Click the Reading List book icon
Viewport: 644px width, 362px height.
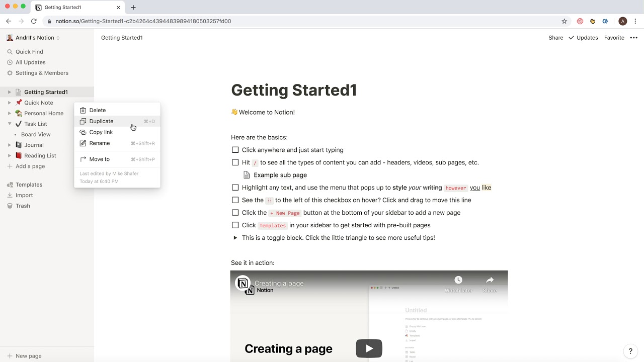pos(19,155)
